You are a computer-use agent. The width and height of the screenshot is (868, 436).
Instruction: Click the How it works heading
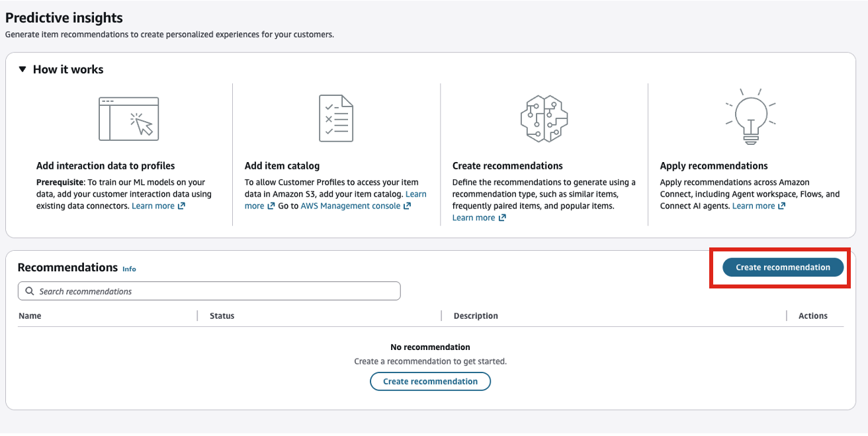pos(68,69)
